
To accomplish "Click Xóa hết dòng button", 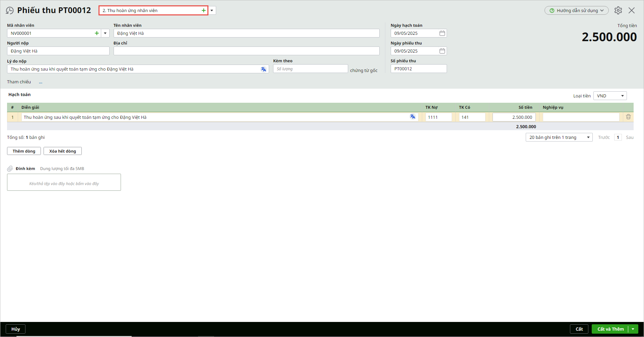I will tap(63, 151).
